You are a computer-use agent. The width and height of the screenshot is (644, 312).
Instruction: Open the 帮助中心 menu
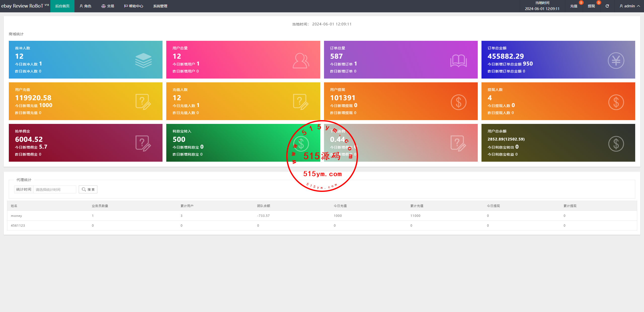134,6
